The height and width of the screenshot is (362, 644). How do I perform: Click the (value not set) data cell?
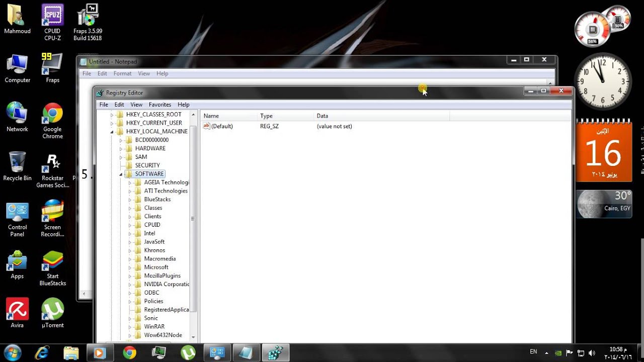335,126
